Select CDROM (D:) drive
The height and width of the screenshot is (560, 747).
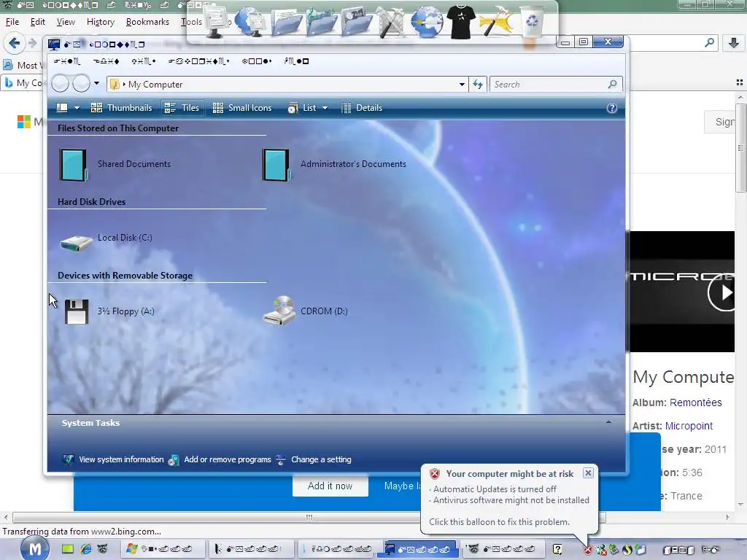click(306, 311)
